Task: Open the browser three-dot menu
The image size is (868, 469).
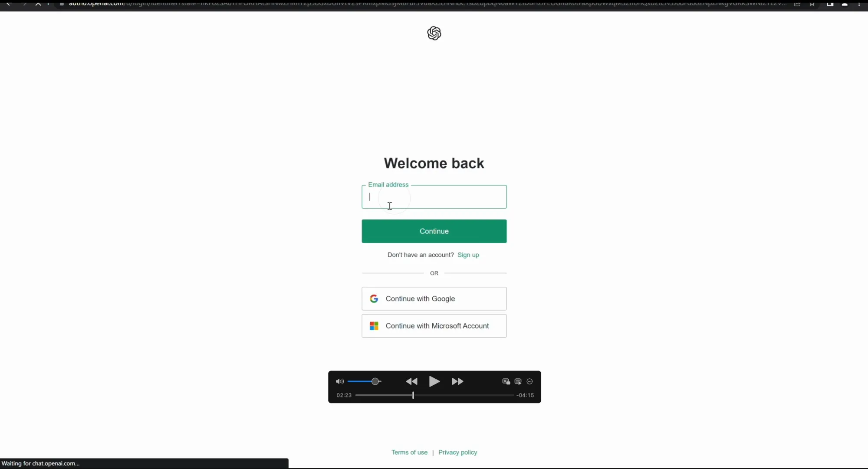Action: [860, 4]
